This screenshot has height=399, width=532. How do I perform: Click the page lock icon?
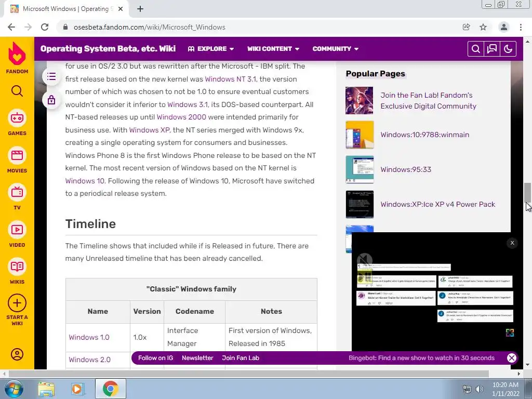coord(51,100)
